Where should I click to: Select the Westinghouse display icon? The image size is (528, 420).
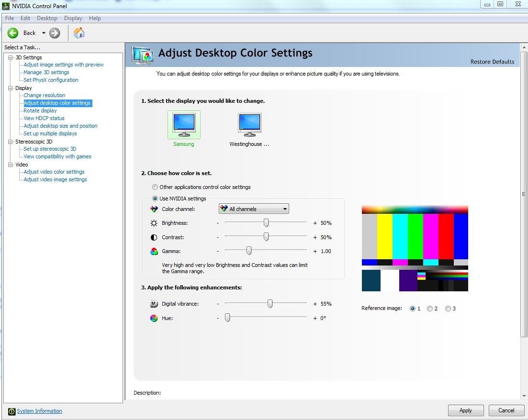[249, 125]
